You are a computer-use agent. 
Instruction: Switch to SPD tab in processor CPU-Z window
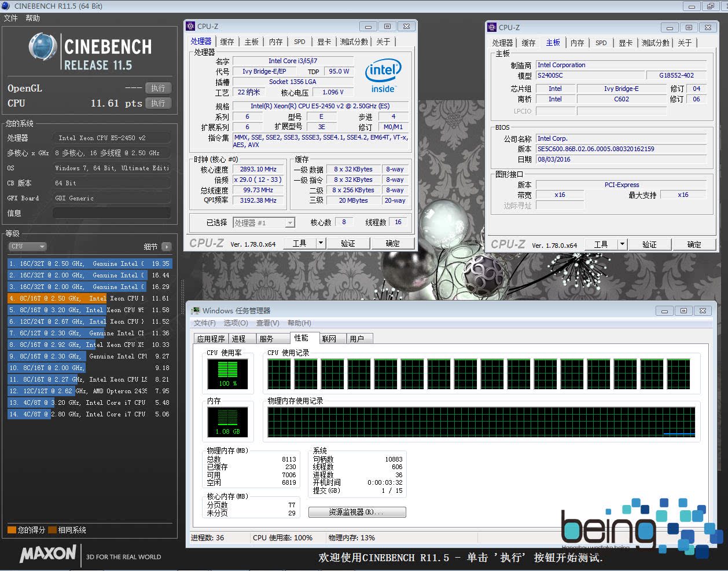click(300, 42)
